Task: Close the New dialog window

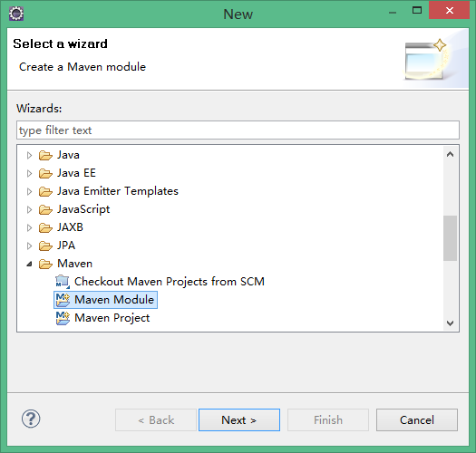Action: pyautogui.click(x=450, y=11)
